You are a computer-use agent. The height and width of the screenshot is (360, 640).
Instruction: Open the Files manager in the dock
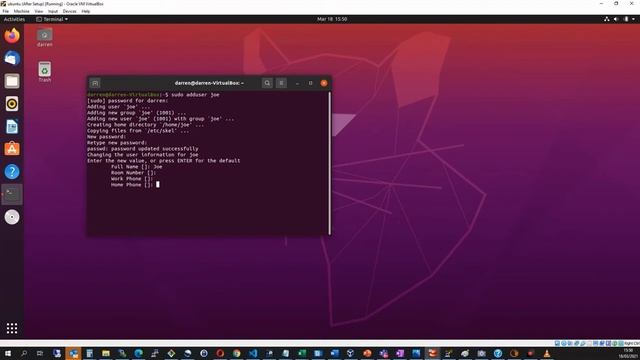click(x=12, y=81)
